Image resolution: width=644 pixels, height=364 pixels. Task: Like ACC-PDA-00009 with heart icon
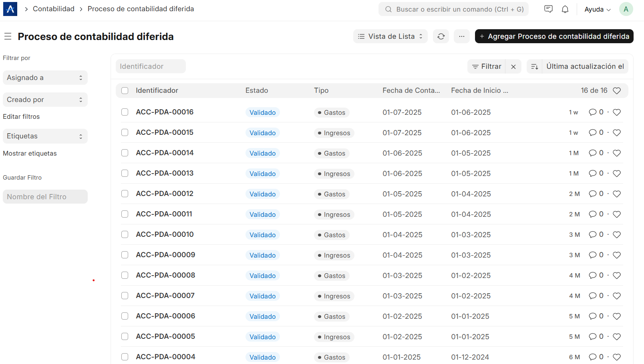coord(617,255)
